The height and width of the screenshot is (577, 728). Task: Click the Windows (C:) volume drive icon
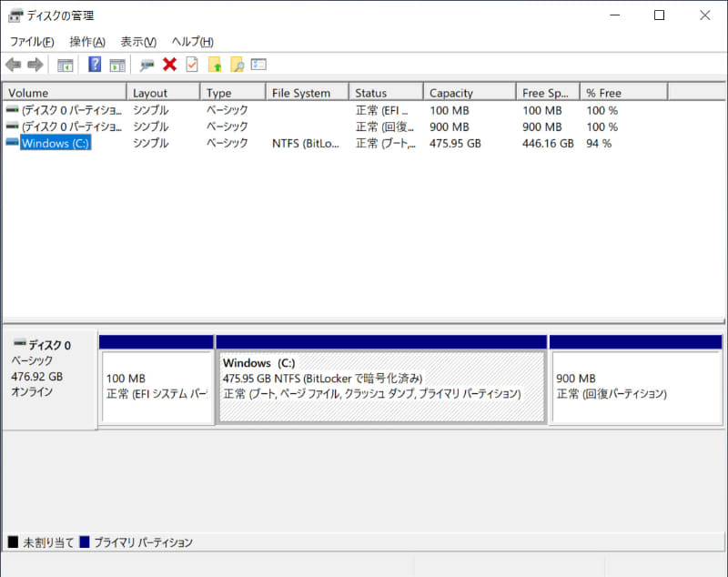pyautogui.click(x=12, y=142)
